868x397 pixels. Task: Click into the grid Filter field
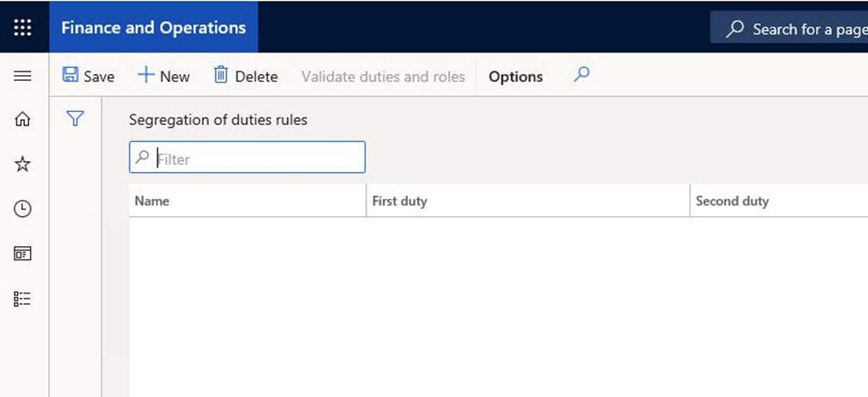(248, 158)
